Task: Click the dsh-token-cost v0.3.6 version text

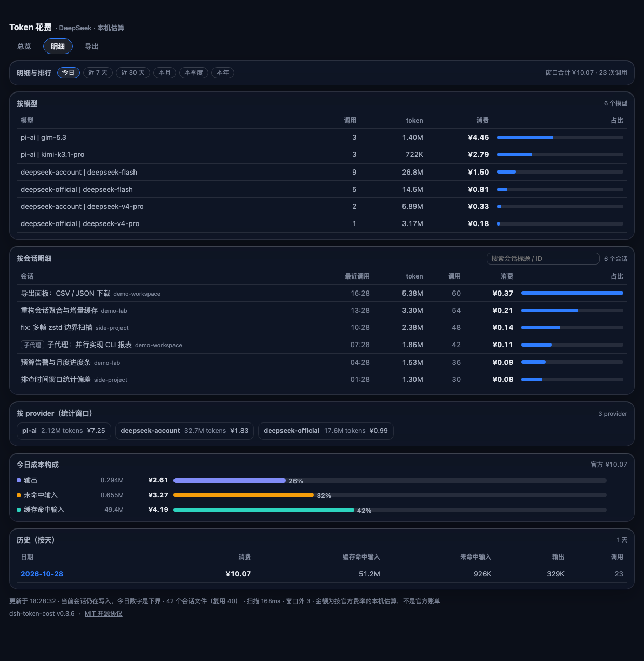Action: (x=42, y=614)
